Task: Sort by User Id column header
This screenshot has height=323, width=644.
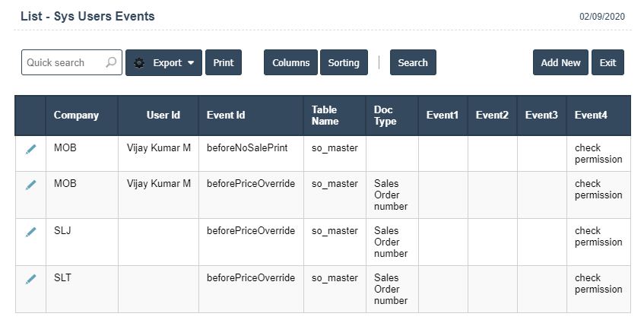Action: 163,116
